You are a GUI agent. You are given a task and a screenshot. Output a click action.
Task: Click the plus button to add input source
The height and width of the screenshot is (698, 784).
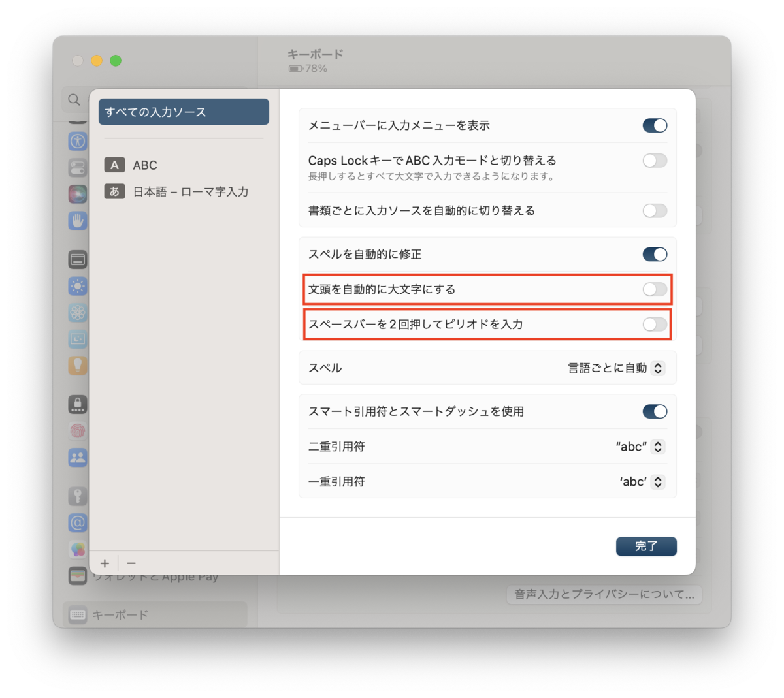[x=105, y=563]
